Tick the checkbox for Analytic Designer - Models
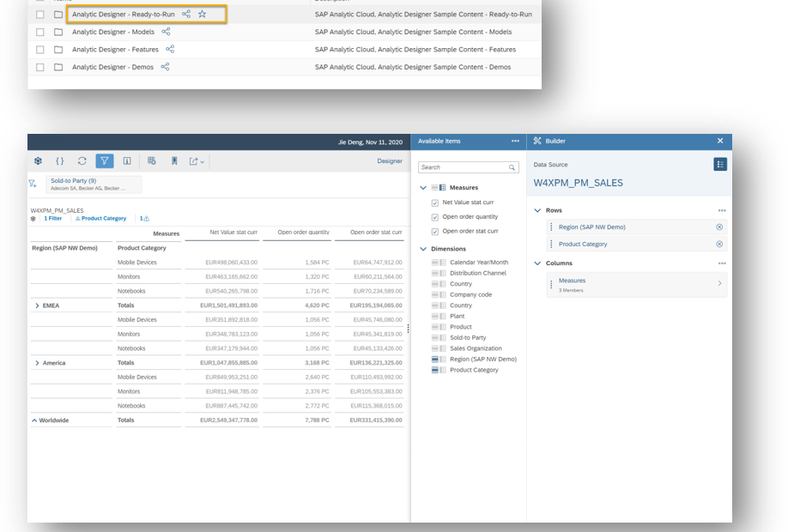Screen dimensions: 788x532 pyautogui.click(x=40, y=32)
